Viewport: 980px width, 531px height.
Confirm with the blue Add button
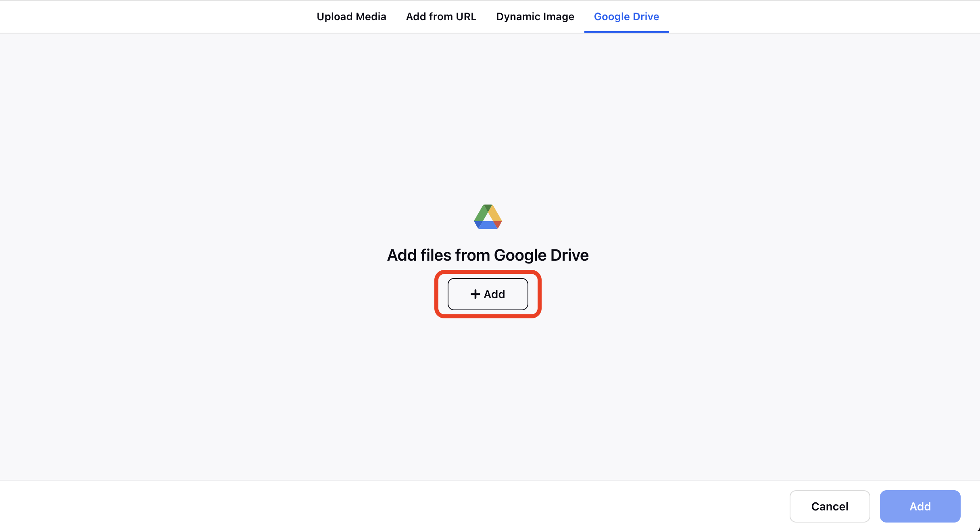click(920, 506)
